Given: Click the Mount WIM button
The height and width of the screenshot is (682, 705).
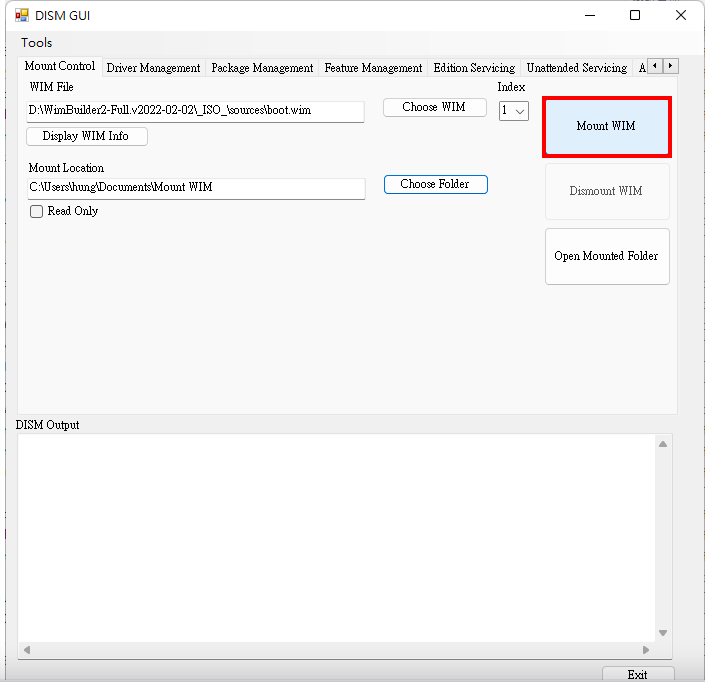Looking at the screenshot, I should [607, 126].
